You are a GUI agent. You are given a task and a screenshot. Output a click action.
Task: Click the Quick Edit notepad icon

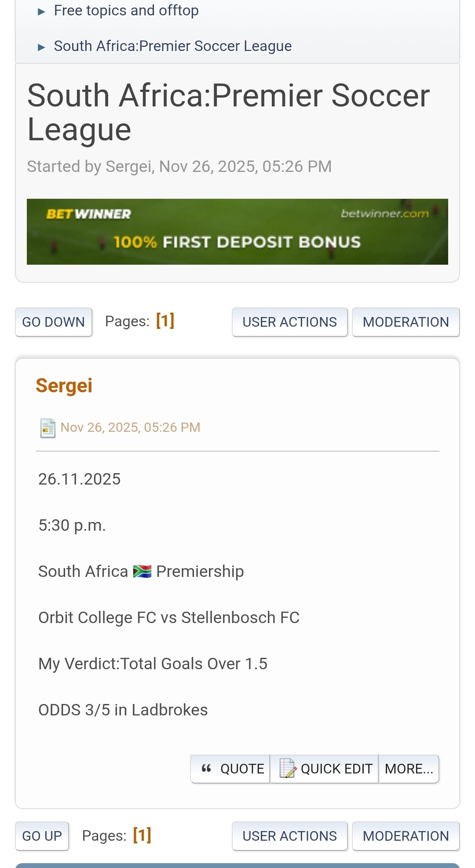tap(287, 769)
